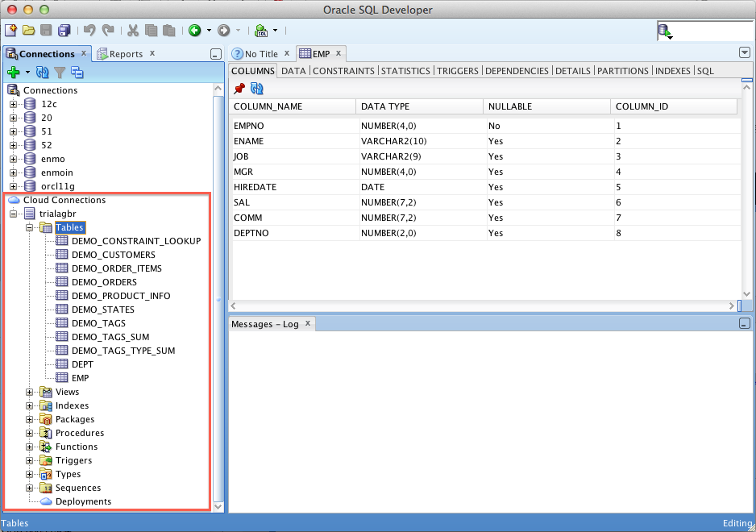Open the SQL Worksheet toolbar icon
The width and height of the screenshot is (756, 532).
(x=261, y=31)
